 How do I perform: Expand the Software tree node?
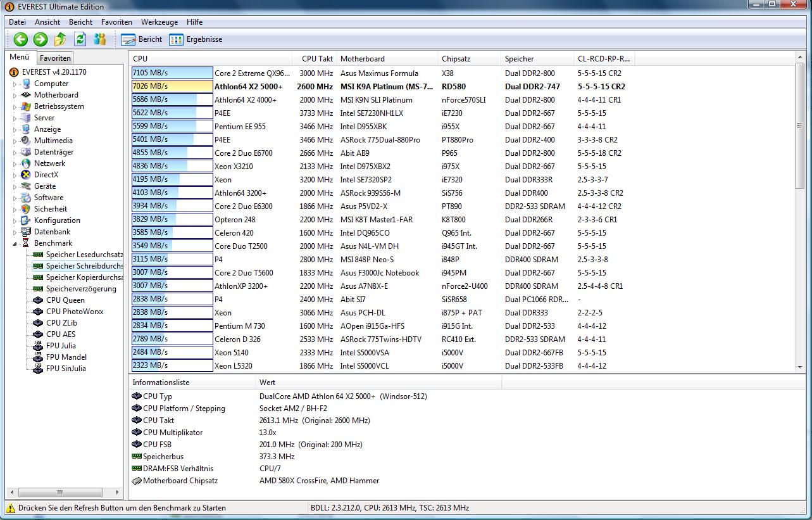(x=15, y=198)
